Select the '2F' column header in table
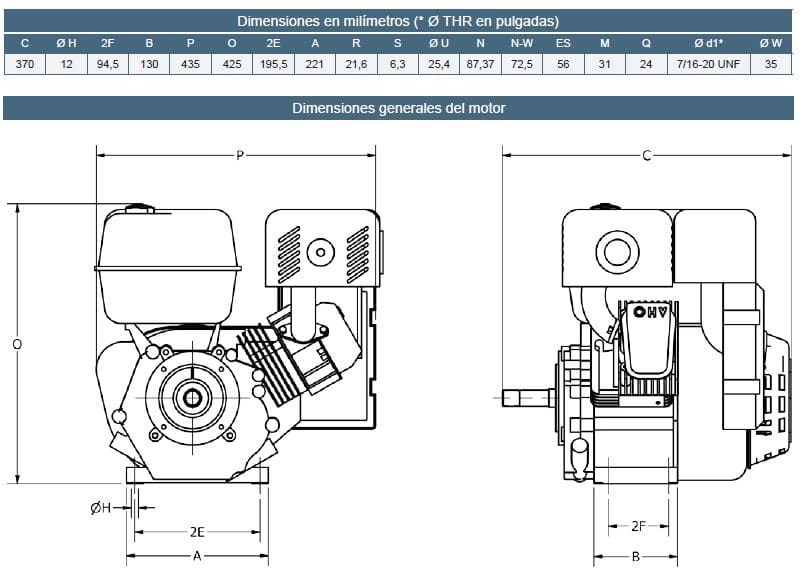This screenshot has height=577, width=803. (108, 44)
